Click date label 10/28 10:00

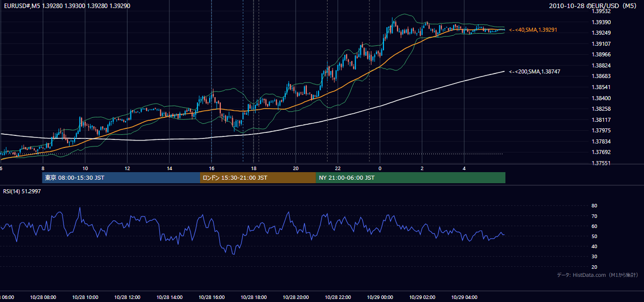point(85,297)
